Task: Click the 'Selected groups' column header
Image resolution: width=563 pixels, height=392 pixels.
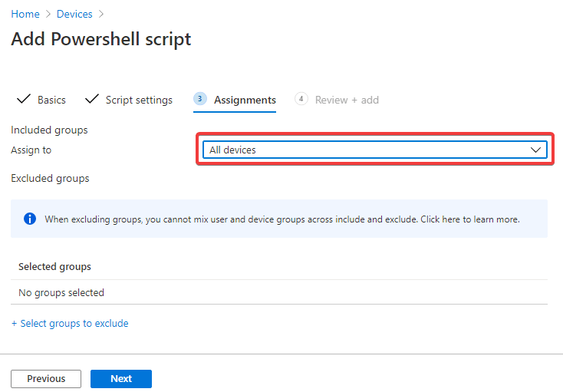Action: [54, 267]
